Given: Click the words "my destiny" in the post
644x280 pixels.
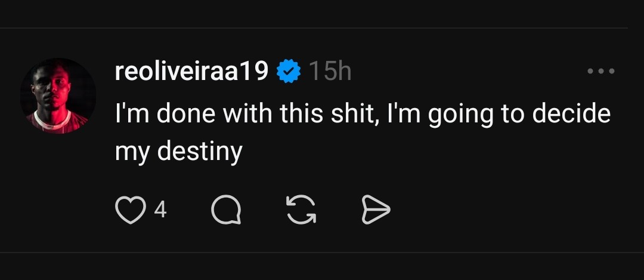Looking at the screenshot, I should tap(178, 151).
